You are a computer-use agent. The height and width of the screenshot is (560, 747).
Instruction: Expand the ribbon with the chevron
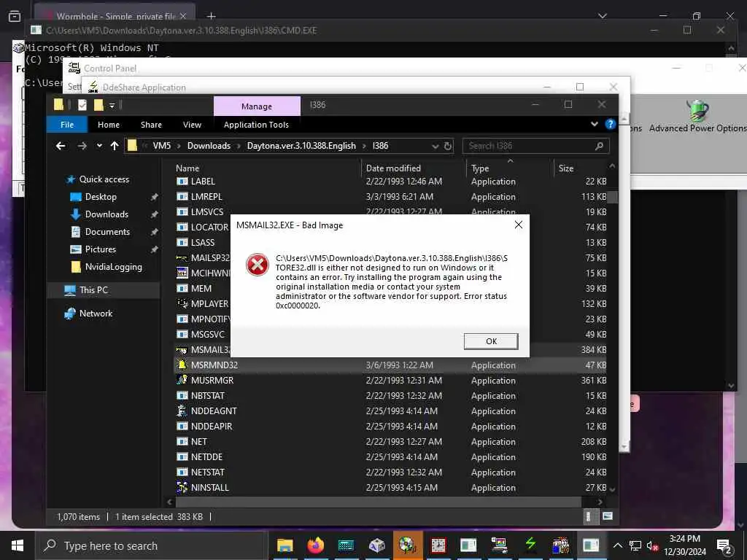(x=594, y=124)
